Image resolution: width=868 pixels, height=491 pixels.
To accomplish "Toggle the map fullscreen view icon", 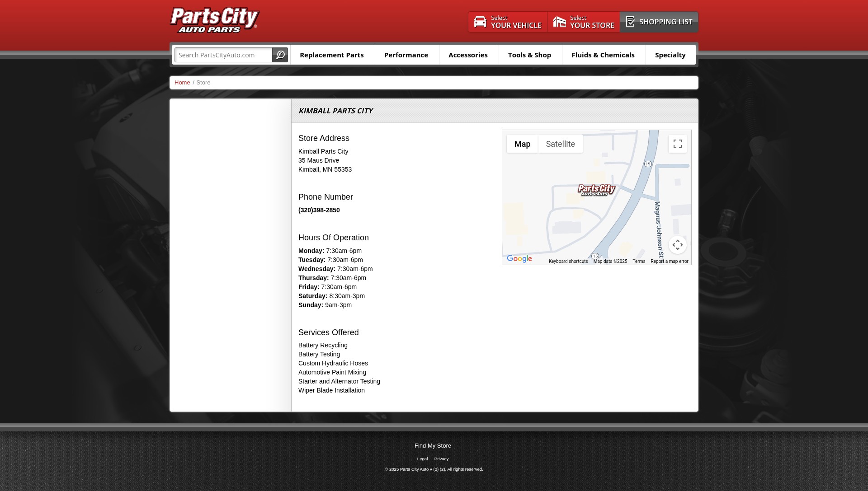I will point(677,144).
